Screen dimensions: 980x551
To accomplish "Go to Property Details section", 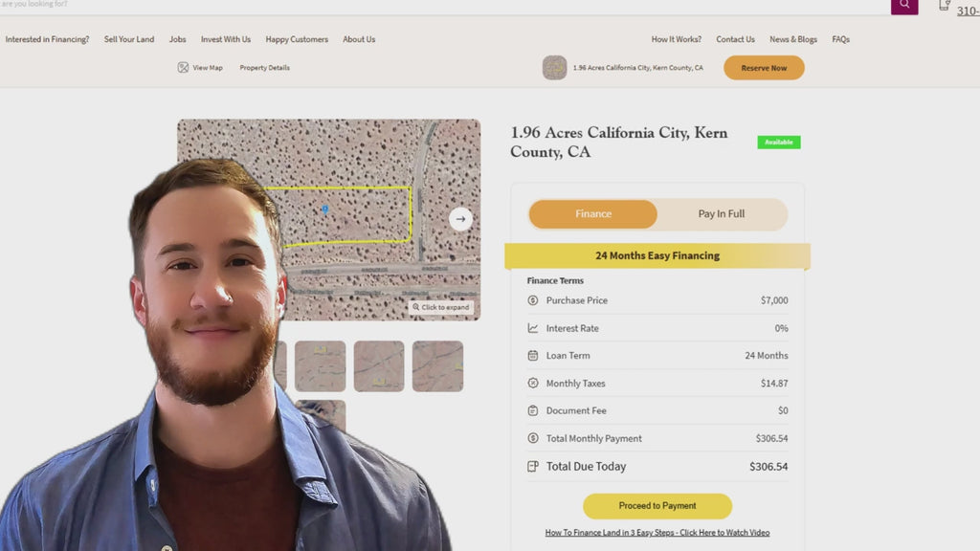I will coord(264,68).
